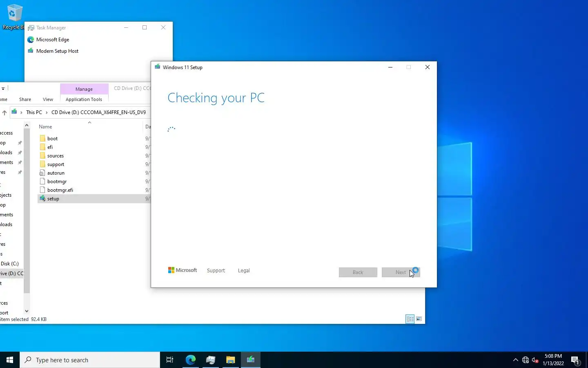Open the quick access toolbar dropdown
The height and width of the screenshot is (368, 588).
[x=3, y=88]
